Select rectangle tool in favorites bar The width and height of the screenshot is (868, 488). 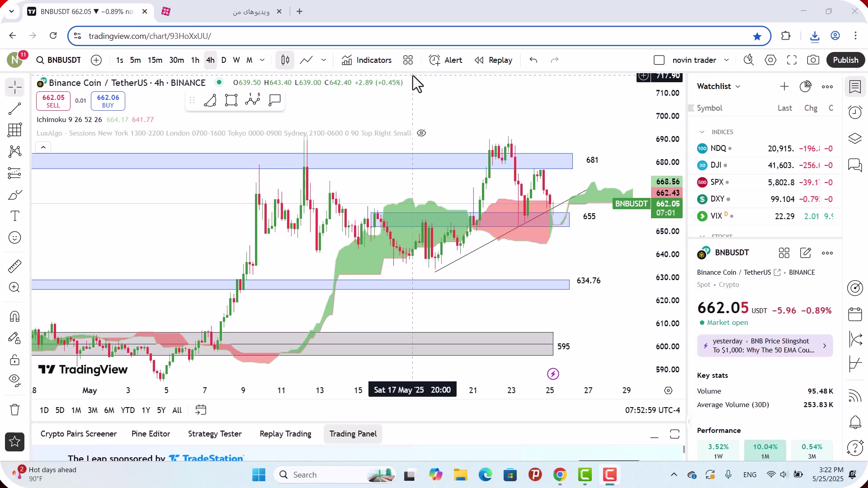[231, 100]
